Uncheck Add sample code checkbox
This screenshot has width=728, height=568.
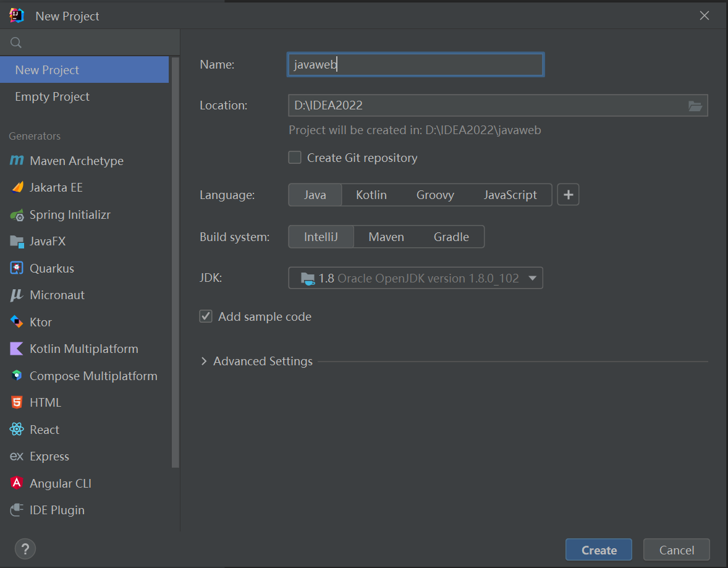point(206,316)
